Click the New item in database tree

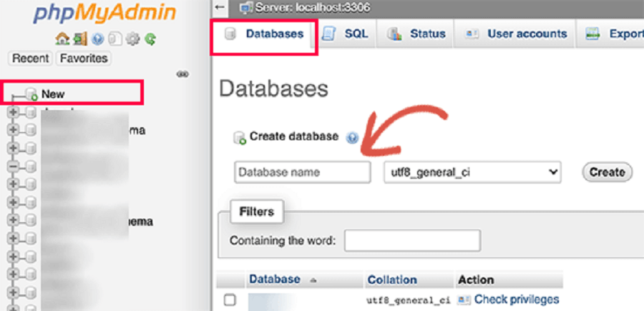(x=53, y=94)
